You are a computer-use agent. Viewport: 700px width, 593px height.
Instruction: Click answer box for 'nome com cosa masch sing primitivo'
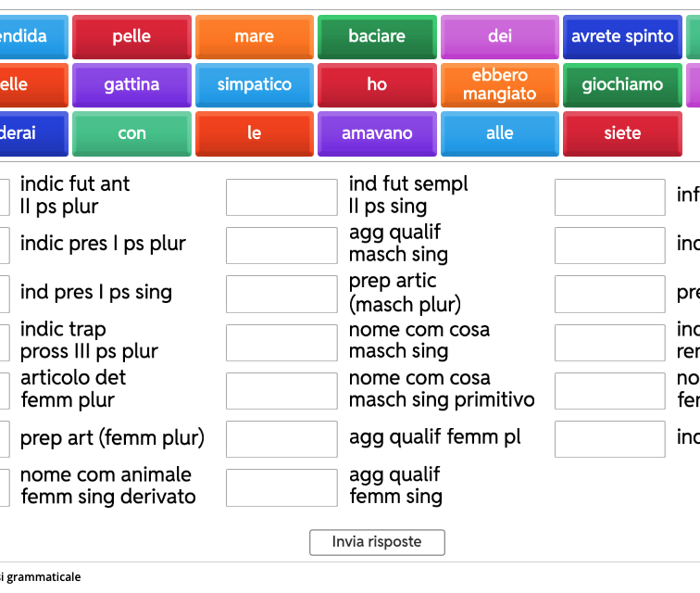point(281,391)
